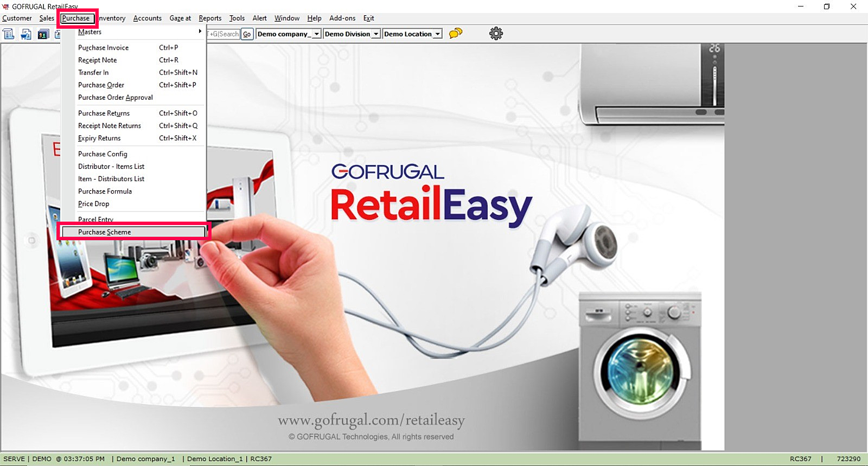This screenshot has width=868, height=466.
Task: Open Purchase Config
Action: (x=134, y=154)
